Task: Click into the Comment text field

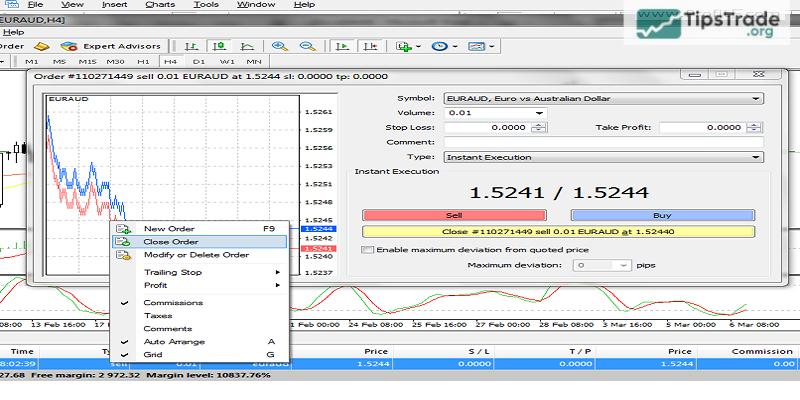Action: tap(603, 142)
